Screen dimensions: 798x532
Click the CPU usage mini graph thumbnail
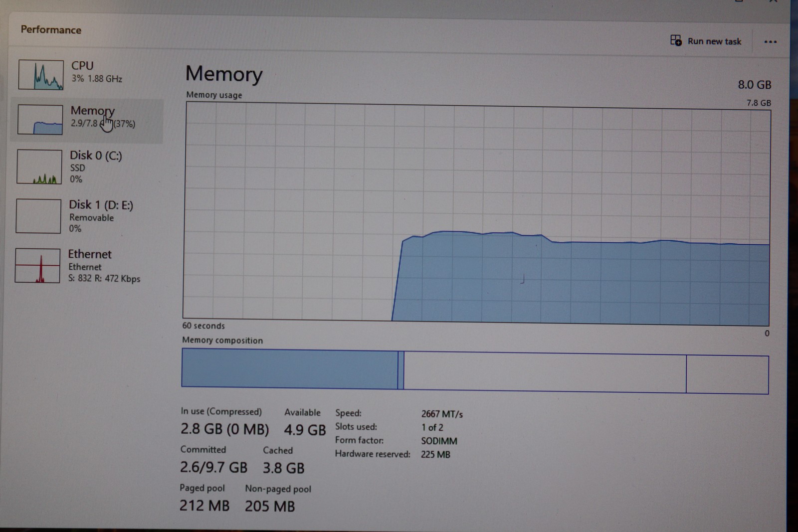pos(41,75)
